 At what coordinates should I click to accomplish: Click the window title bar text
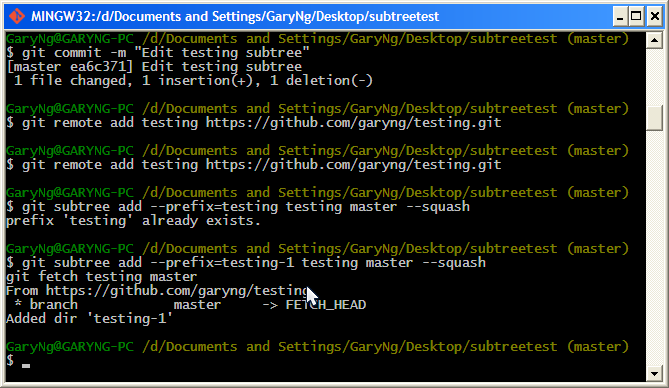click(x=235, y=17)
